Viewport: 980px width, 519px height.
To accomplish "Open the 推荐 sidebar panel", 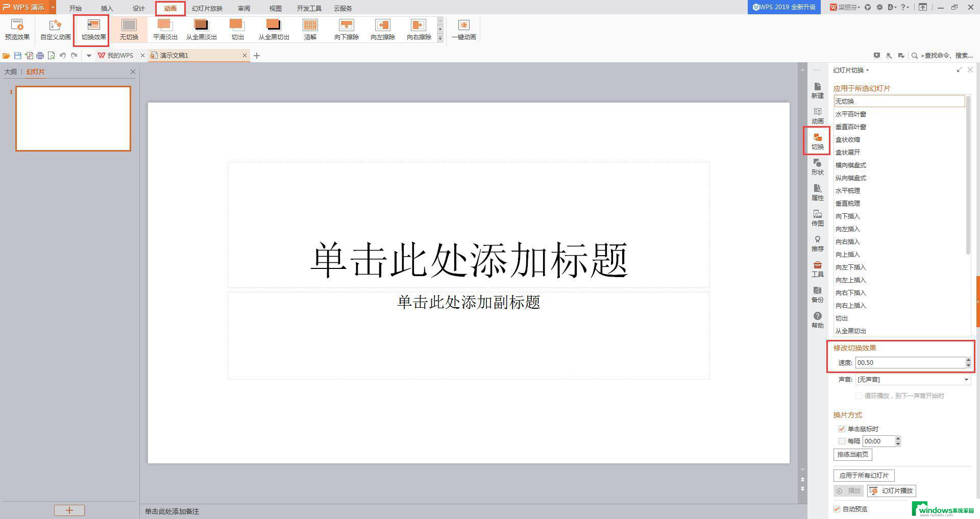I will [x=817, y=243].
